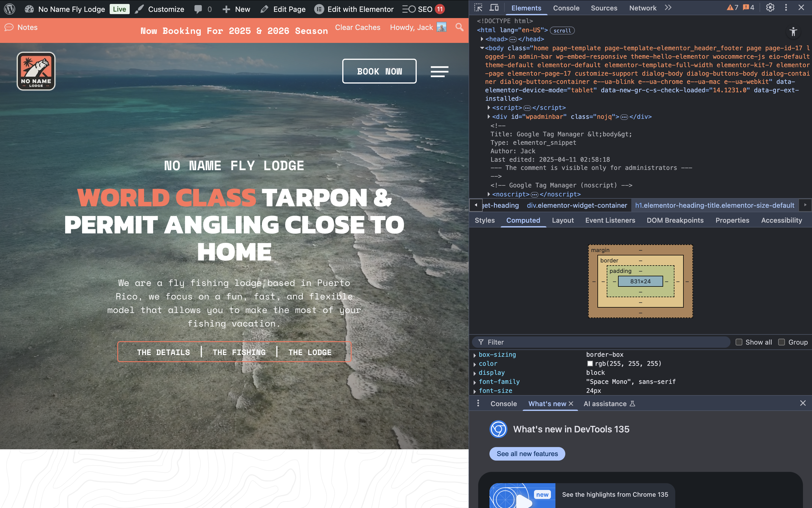Open the comments bubble icon
This screenshot has width=812, height=508.
click(x=198, y=9)
